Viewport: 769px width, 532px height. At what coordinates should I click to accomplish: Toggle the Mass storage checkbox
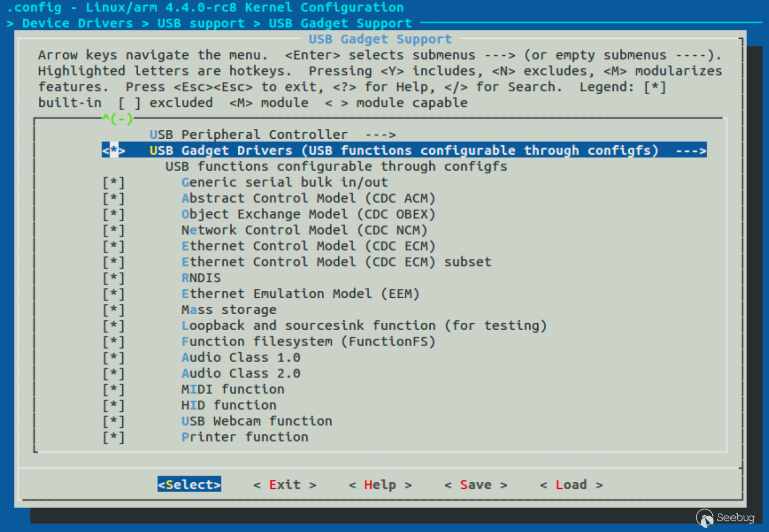pos(114,310)
